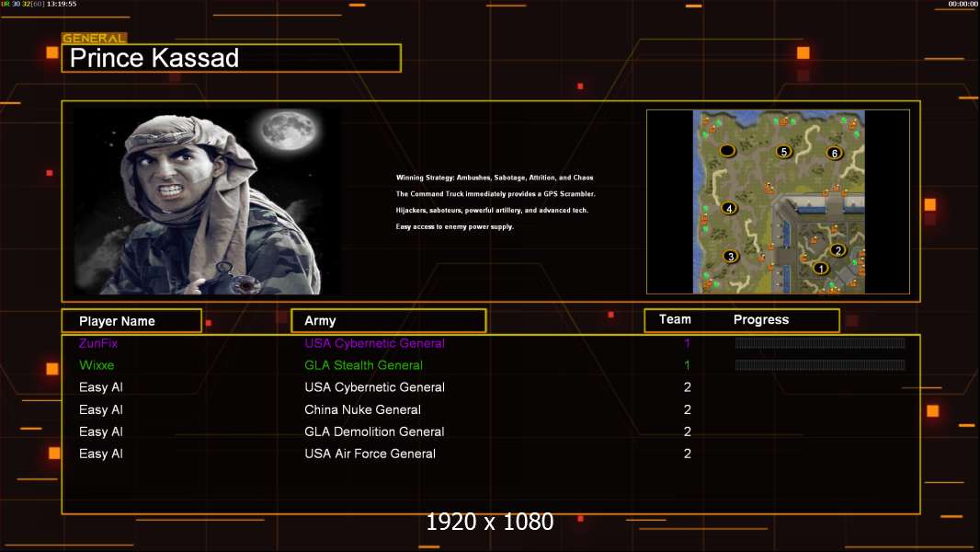Screen dimensions: 980x552
Task: Click the white USA Cybernetic General AI entry
Action: tap(374, 387)
